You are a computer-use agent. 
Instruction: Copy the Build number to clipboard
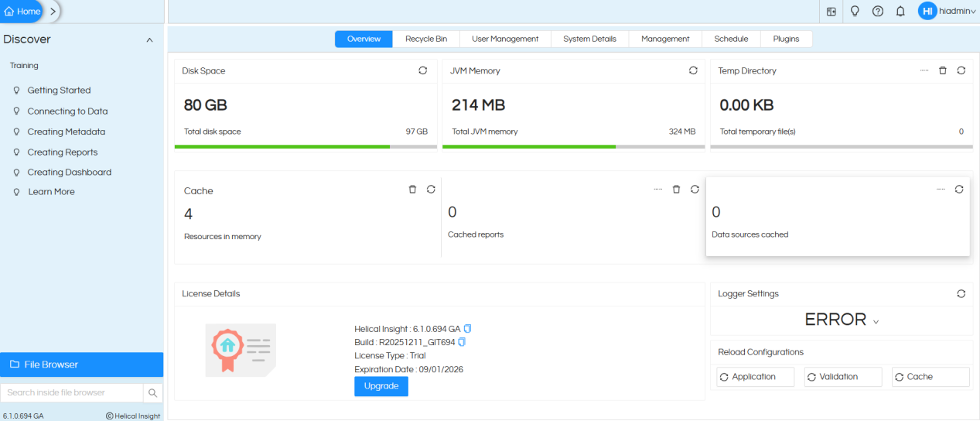tap(462, 342)
